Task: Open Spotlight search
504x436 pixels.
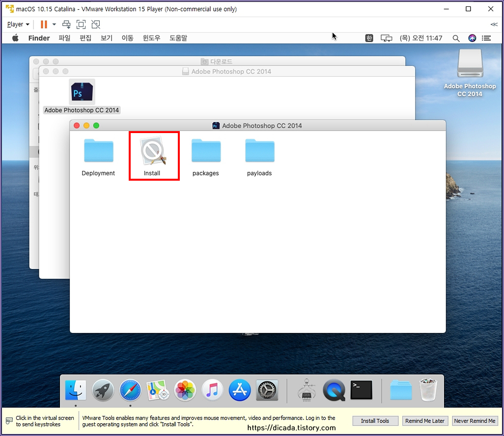Action: 456,38
